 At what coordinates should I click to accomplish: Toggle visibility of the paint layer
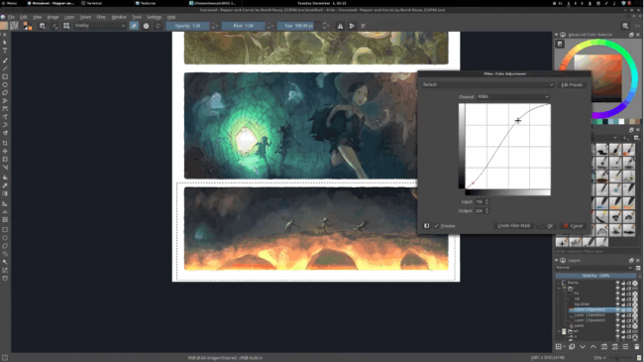617,325
